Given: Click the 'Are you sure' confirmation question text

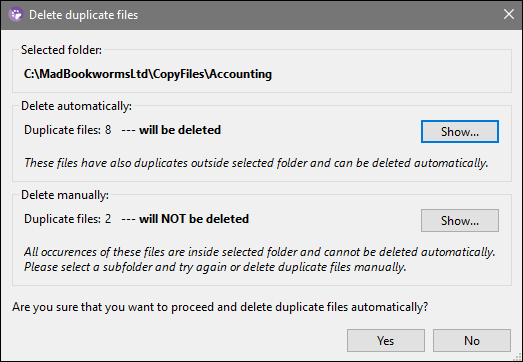Looking at the screenshot, I should click(220, 307).
